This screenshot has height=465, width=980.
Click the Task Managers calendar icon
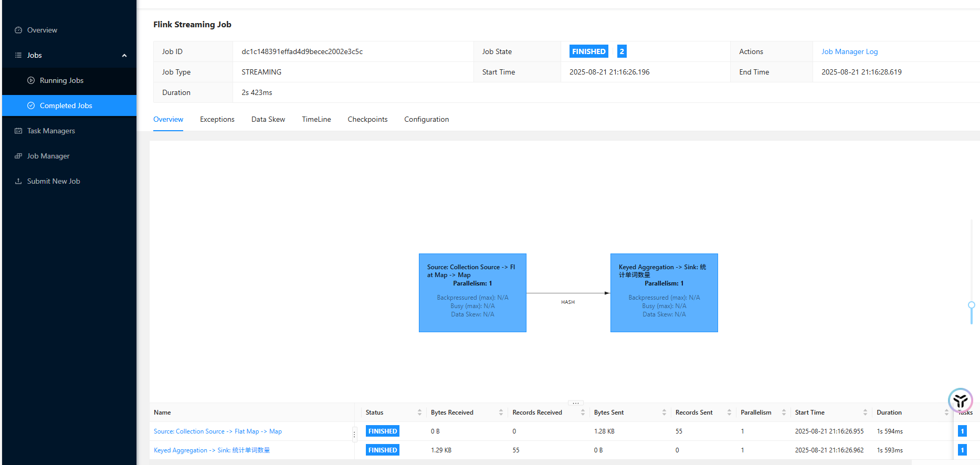pyautogui.click(x=18, y=131)
